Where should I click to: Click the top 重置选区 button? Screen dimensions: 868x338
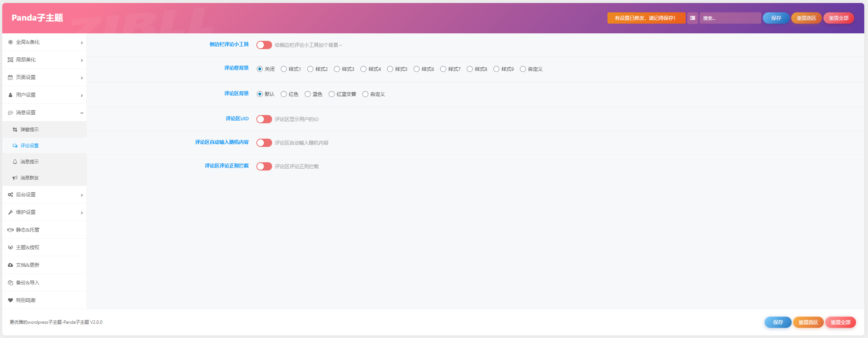[806, 18]
